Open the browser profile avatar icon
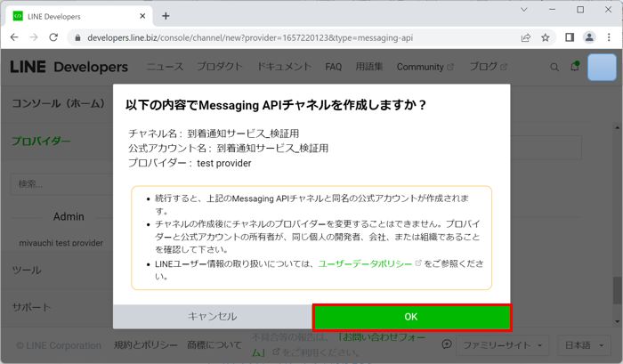 tap(589, 37)
